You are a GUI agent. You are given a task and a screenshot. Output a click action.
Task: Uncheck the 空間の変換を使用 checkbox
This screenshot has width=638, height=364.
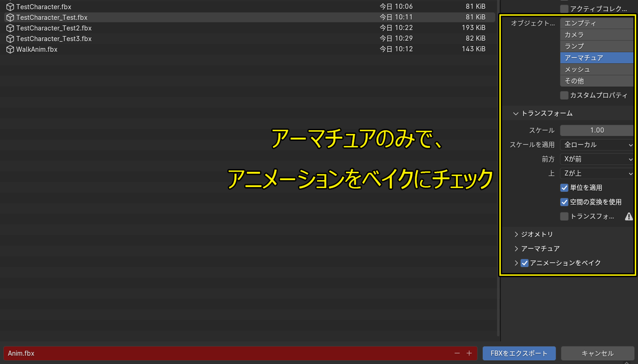(x=564, y=202)
